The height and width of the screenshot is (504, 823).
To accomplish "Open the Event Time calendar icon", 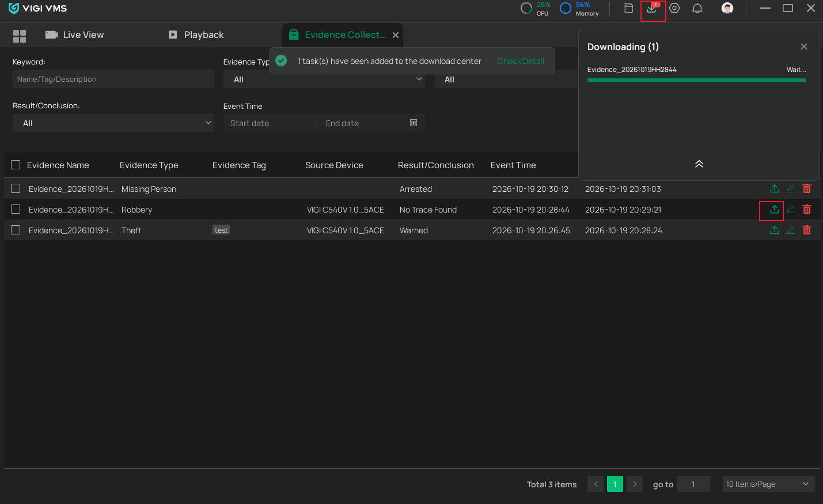I will point(414,123).
